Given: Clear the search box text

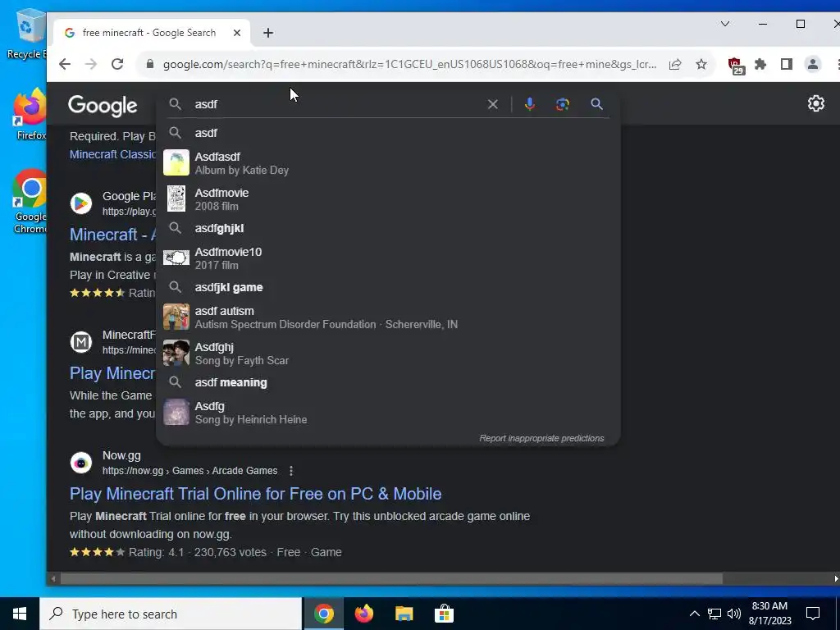Looking at the screenshot, I should tap(493, 104).
